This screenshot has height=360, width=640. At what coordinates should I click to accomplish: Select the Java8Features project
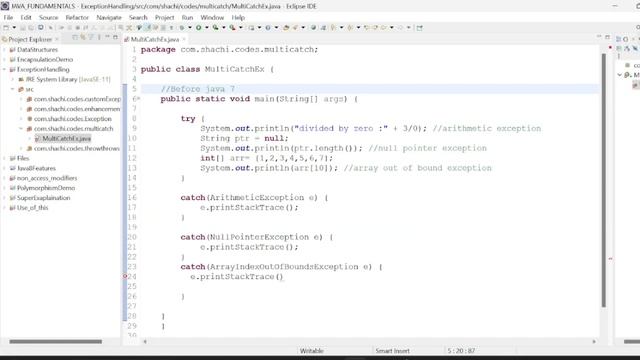point(36,168)
